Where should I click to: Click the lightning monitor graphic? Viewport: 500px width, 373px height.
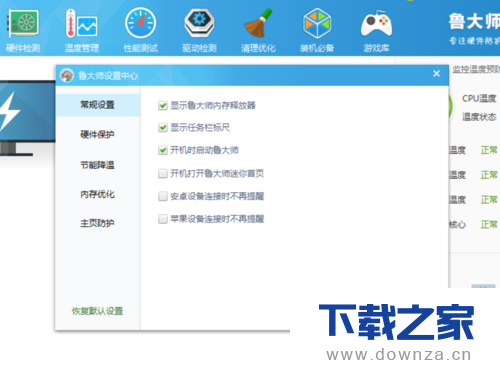coord(27,118)
